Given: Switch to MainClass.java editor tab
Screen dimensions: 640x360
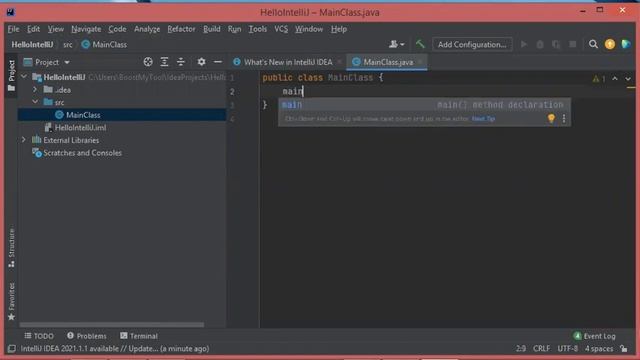Looking at the screenshot, I should (x=388, y=62).
